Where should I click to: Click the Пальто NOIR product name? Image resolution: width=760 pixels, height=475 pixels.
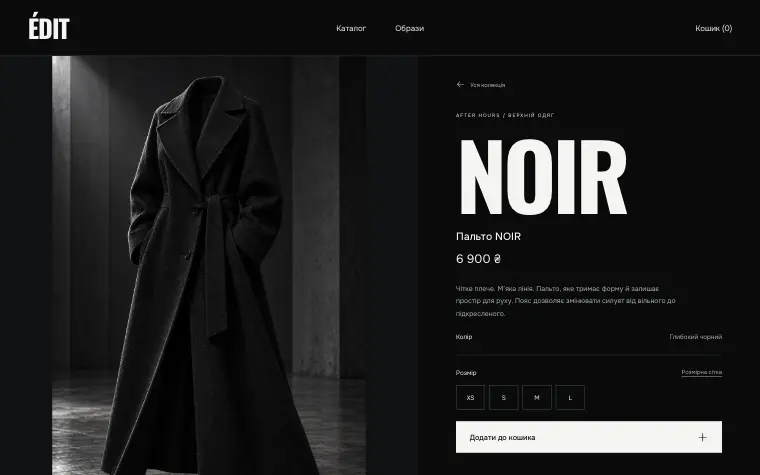point(488,237)
